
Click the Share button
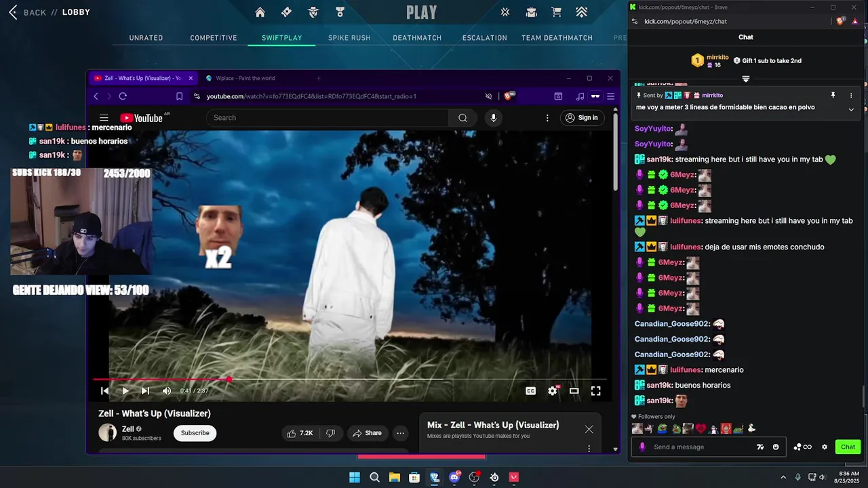tap(366, 433)
